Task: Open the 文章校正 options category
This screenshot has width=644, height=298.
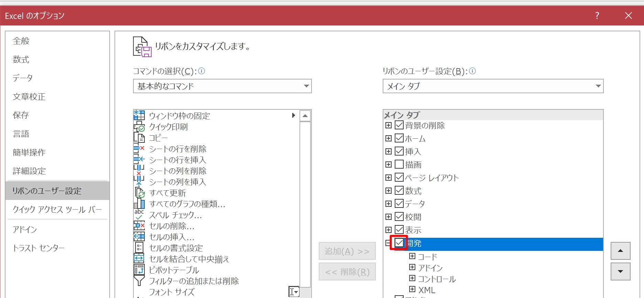Action: [x=57, y=97]
